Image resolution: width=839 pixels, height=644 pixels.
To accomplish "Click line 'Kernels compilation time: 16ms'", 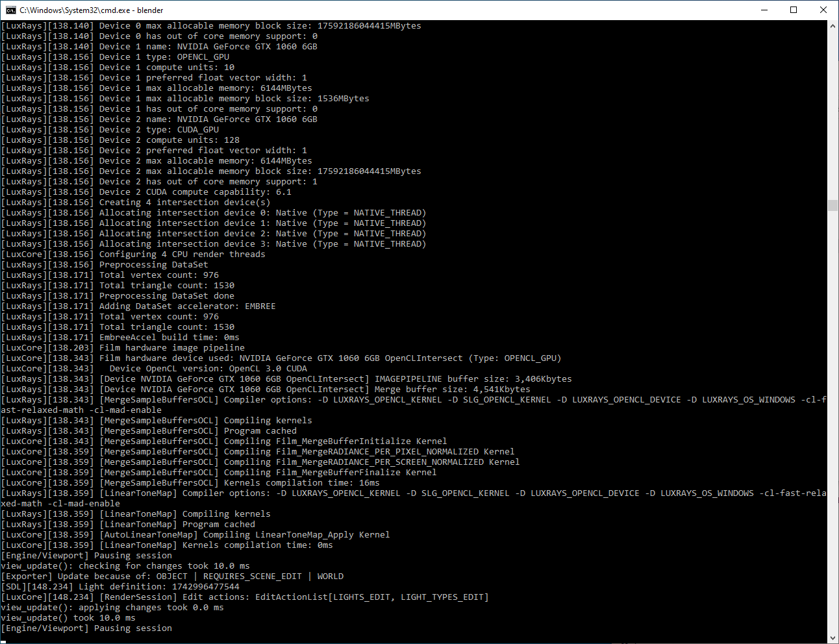I will (190, 483).
